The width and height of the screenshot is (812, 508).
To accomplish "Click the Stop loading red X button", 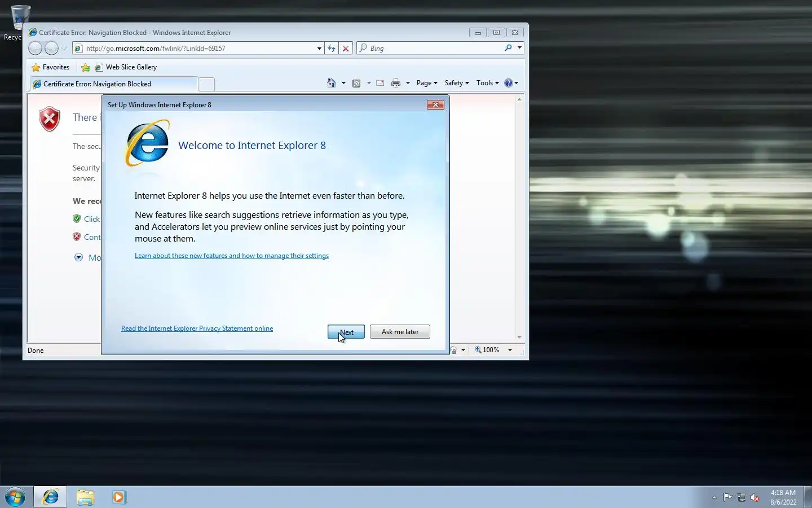I will (346, 49).
